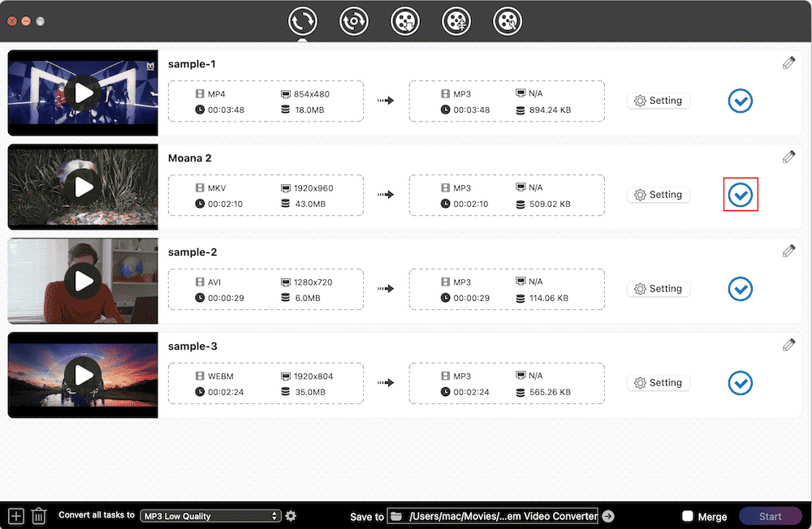Click the add file plus icon
This screenshot has height=529, width=812.
(x=16, y=516)
